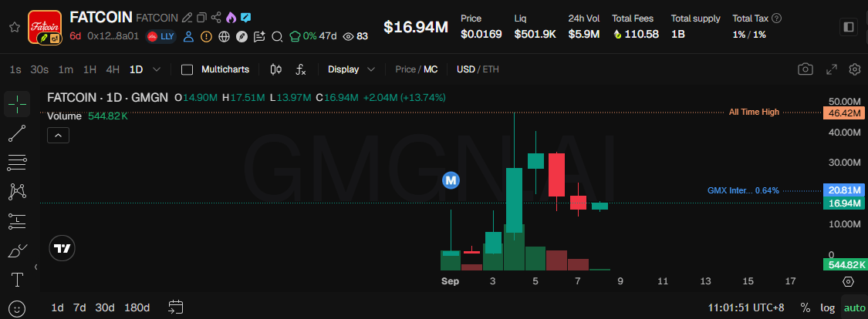Viewport: 868px width, 319px height.
Task: Select the horizontal lines Fibonacci tool
Action: pos(17,163)
